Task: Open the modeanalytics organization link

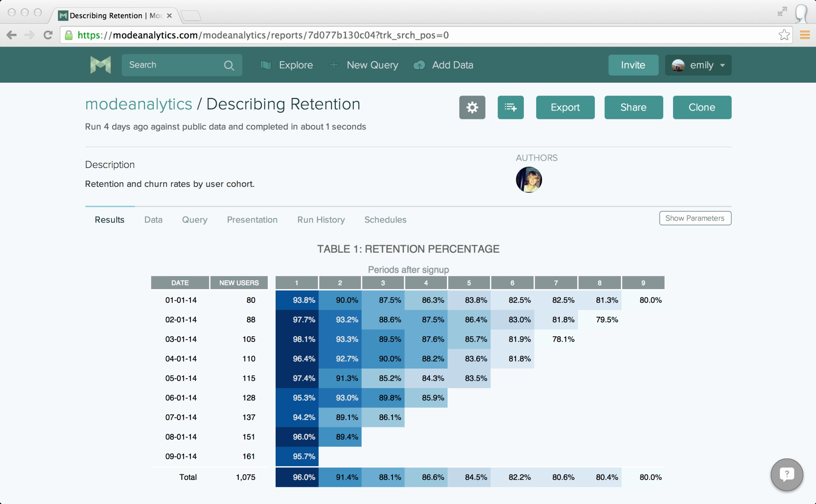Action: tap(139, 104)
